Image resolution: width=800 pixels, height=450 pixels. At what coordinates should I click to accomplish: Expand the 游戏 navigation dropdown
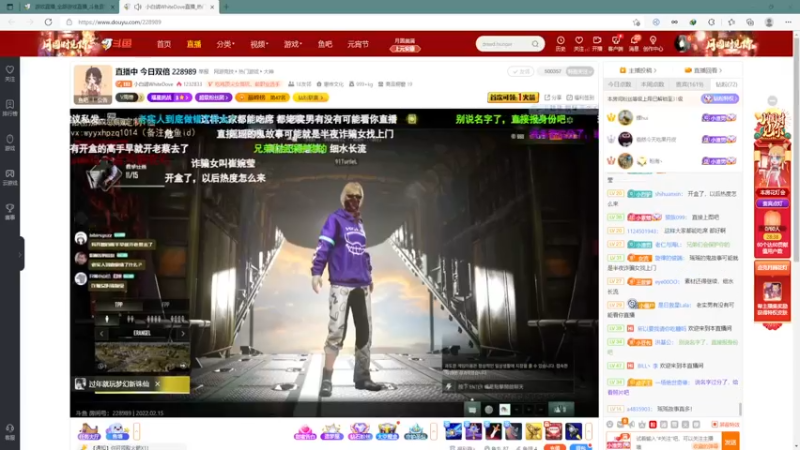293,44
